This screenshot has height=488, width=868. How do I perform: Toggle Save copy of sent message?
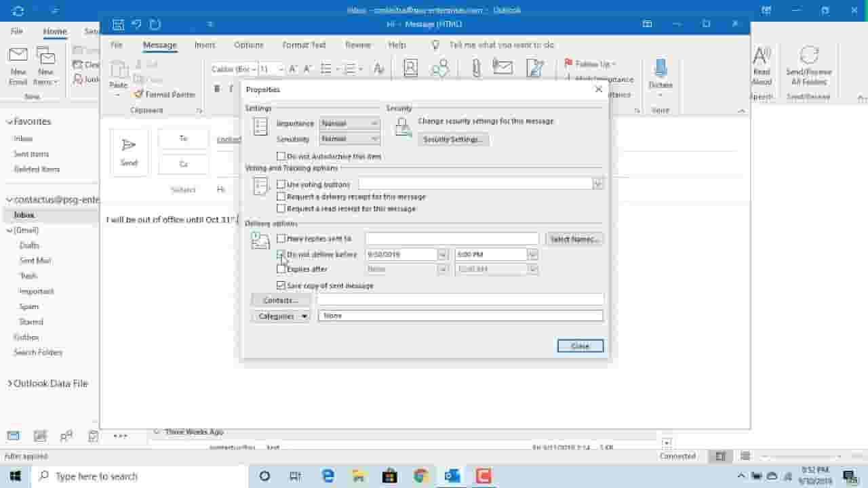point(281,285)
